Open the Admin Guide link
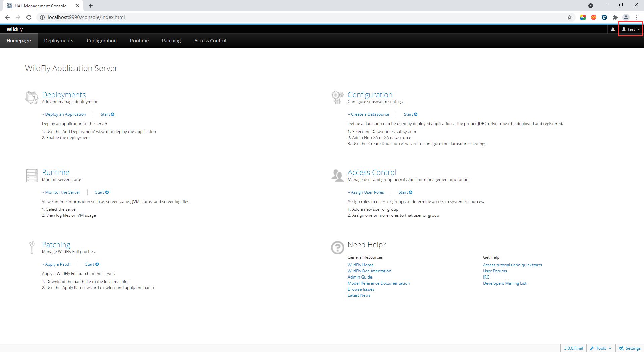This screenshot has height=352, width=644. [360, 277]
